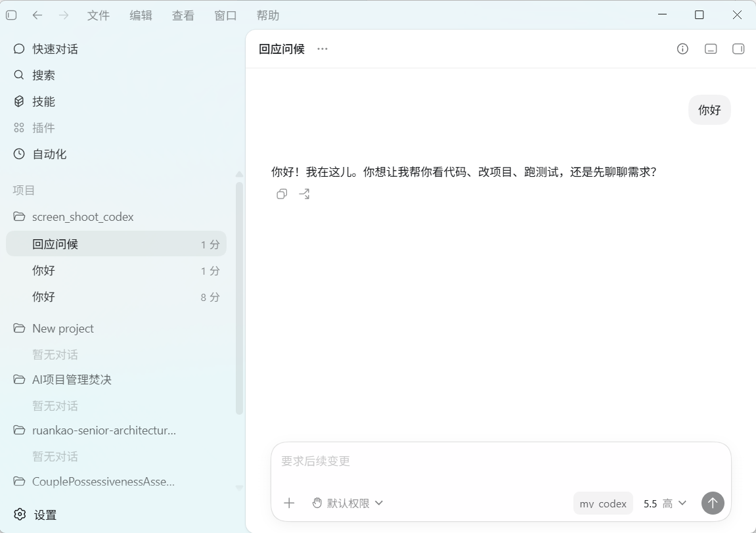Screen dimensions: 756x533
Task: Open the 自动化 page
Action: tap(116, 154)
